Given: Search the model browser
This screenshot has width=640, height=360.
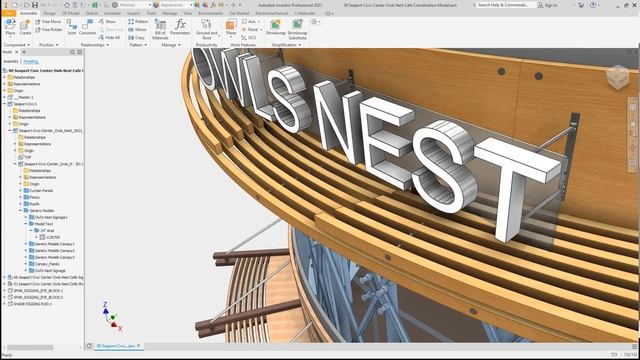Looking at the screenshot, I should pos(72,52).
